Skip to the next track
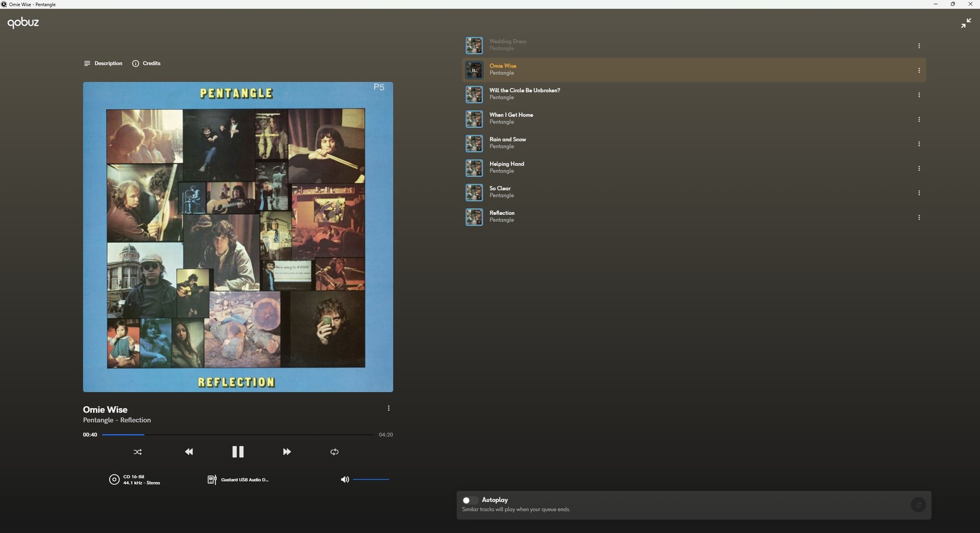 point(287,452)
